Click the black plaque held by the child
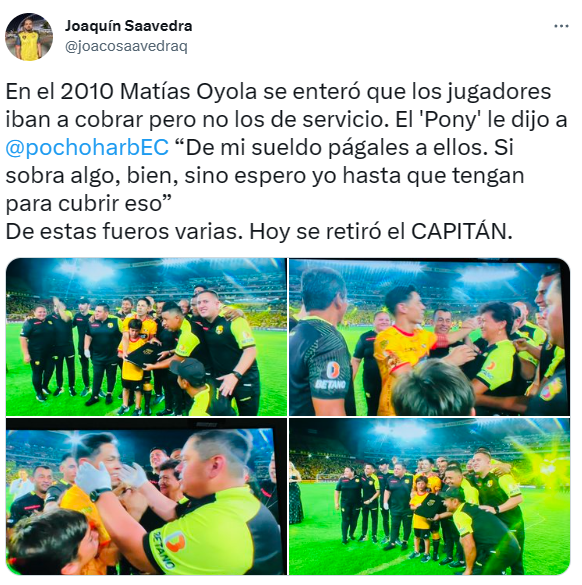The width and height of the screenshot is (582, 585). (x=145, y=354)
